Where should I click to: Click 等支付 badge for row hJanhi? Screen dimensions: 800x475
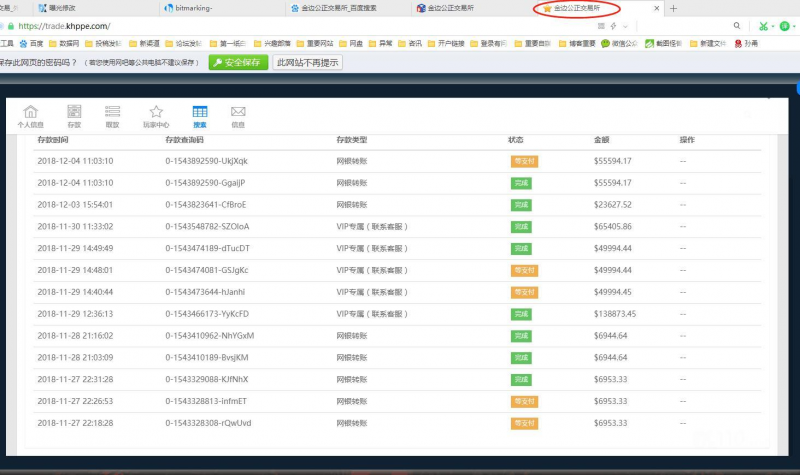(x=524, y=292)
